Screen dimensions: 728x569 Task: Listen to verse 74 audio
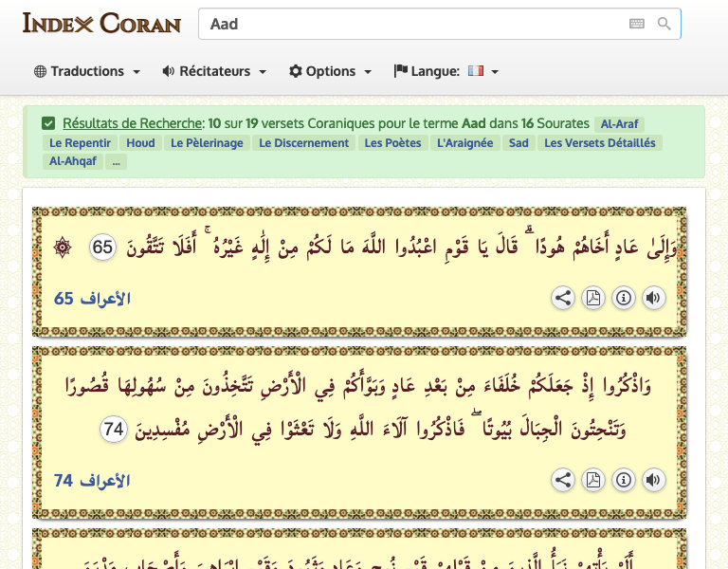[653, 481]
